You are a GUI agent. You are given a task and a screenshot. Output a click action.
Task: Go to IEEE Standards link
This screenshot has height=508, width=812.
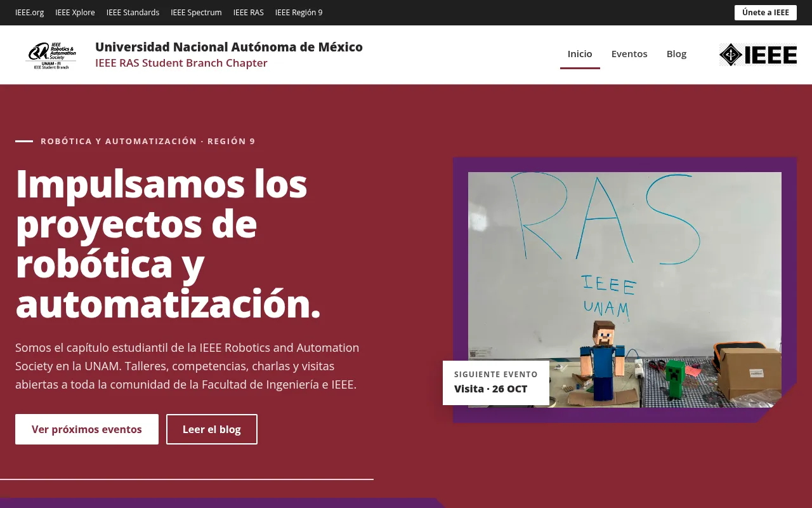pyautogui.click(x=133, y=13)
